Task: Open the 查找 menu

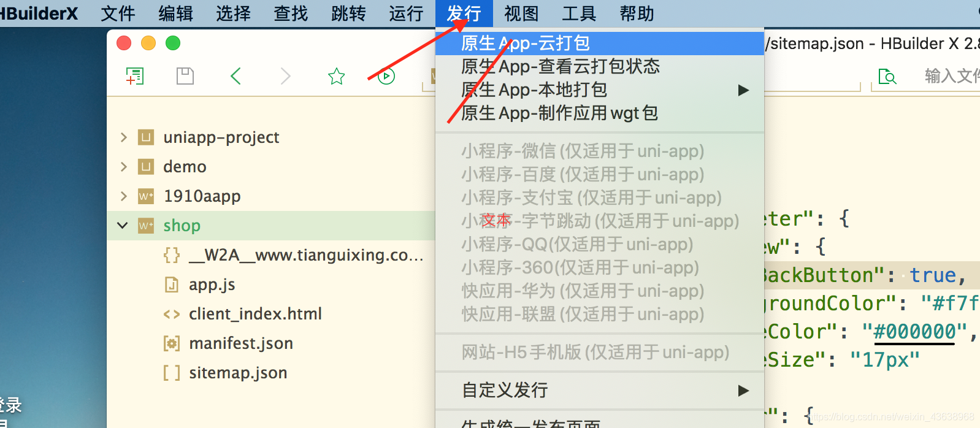Action: click(x=291, y=13)
